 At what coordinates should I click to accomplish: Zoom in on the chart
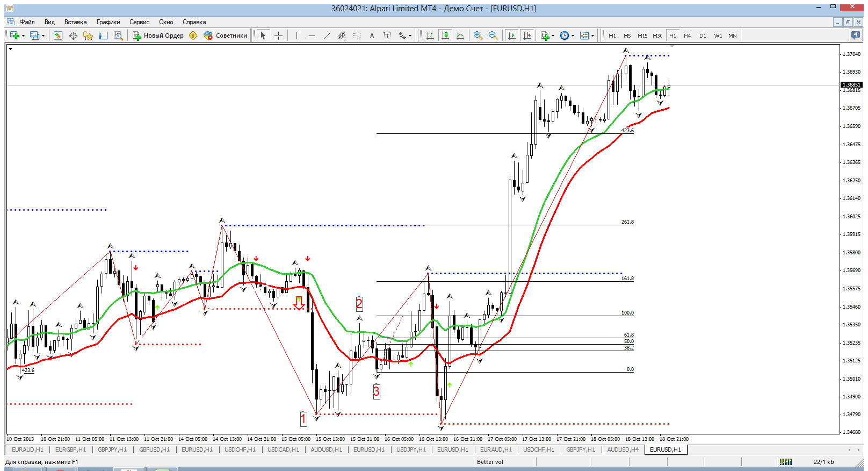478,35
